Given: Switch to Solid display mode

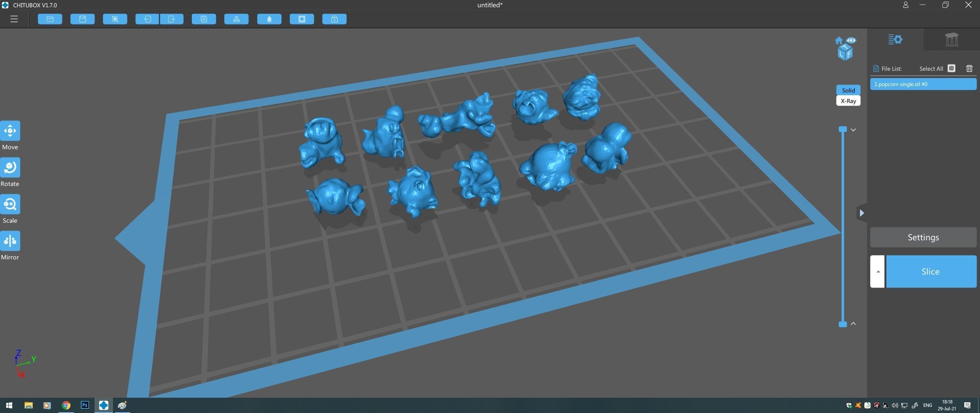Looking at the screenshot, I should 848,90.
